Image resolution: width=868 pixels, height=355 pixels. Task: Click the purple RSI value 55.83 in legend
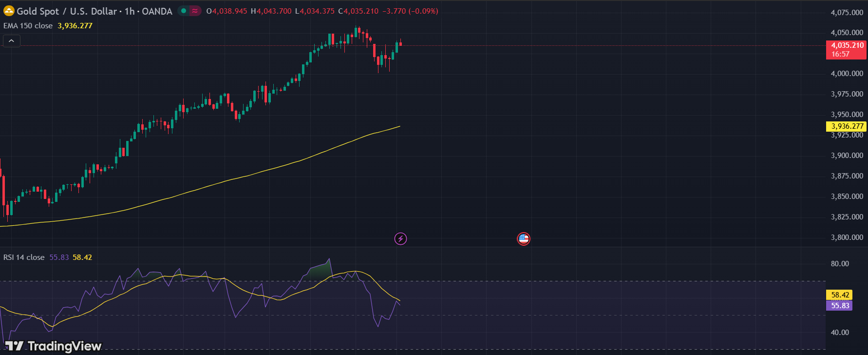(x=59, y=257)
